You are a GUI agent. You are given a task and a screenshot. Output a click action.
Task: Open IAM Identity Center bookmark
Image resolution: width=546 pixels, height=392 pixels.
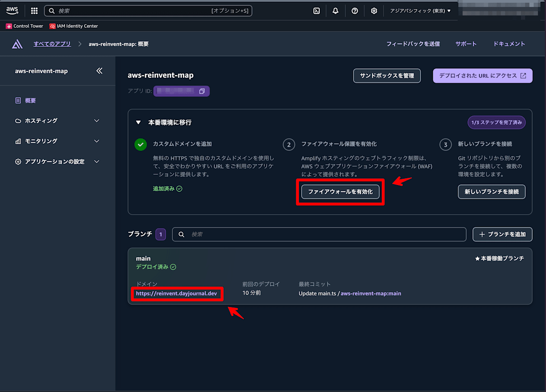click(x=74, y=26)
